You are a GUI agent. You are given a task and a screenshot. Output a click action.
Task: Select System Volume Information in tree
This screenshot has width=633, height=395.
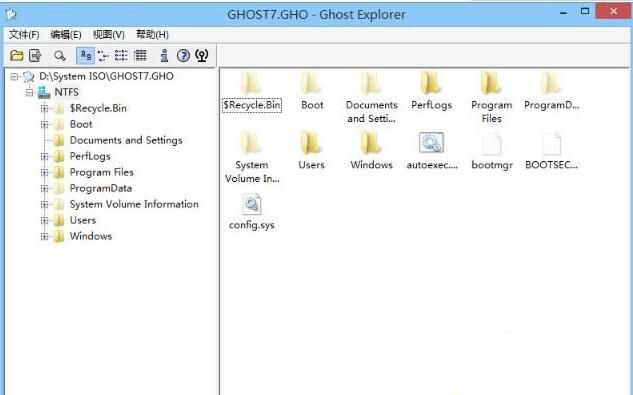tap(134, 204)
